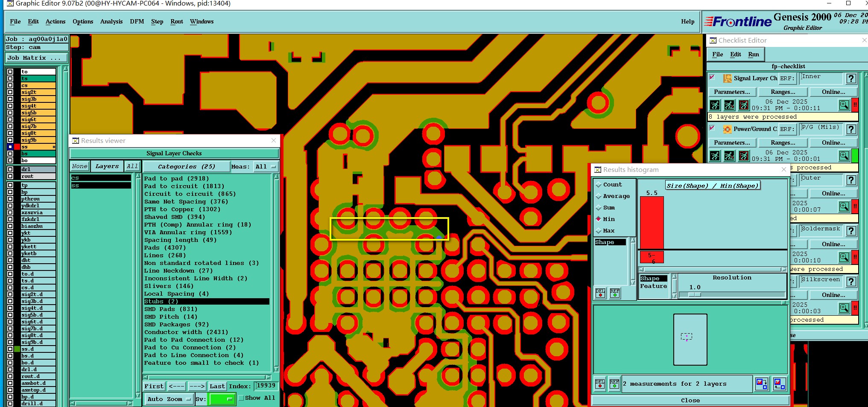Select Stubs (2) category row
868x407 pixels.
(207, 302)
